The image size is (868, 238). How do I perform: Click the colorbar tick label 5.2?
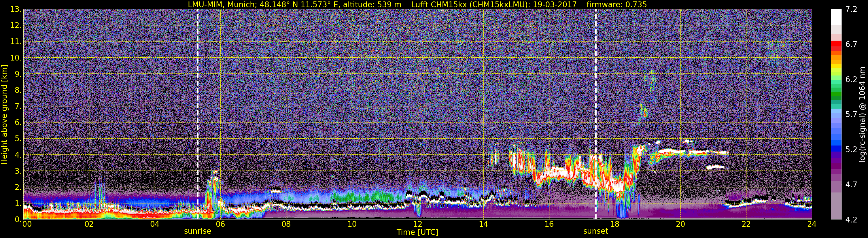pos(851,150)
